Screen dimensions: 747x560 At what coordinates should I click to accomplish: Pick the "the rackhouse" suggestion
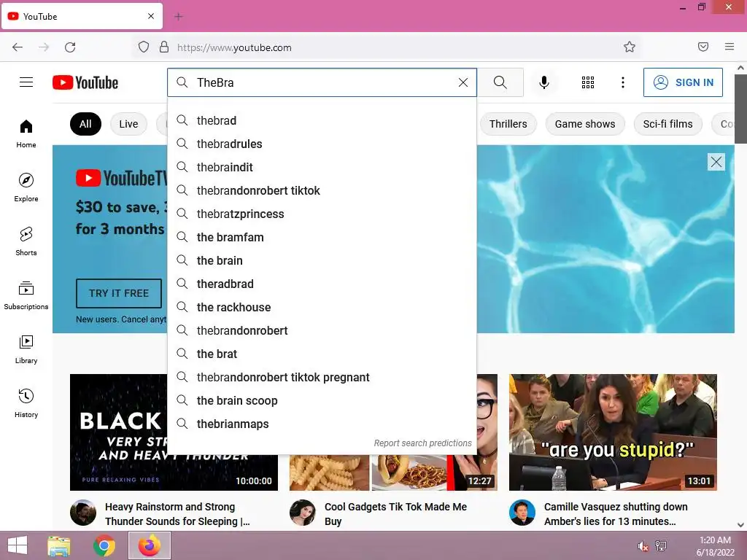click(x=322, y=307)
